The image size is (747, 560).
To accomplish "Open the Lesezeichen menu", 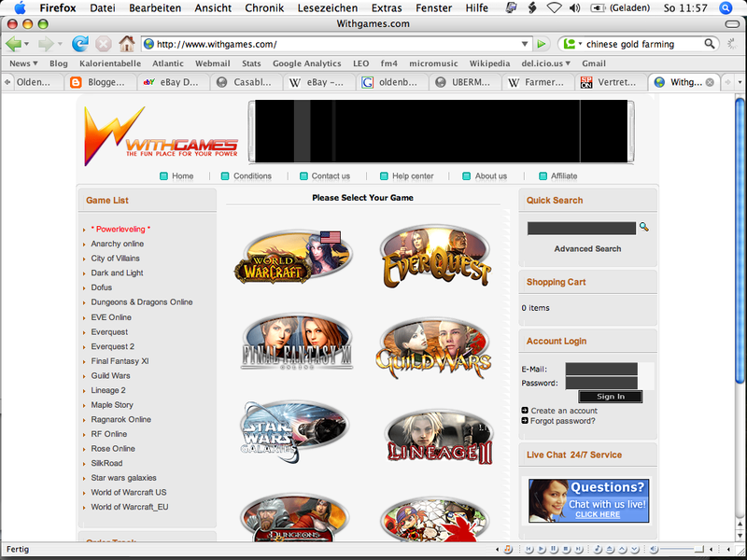I will [328, 8].
